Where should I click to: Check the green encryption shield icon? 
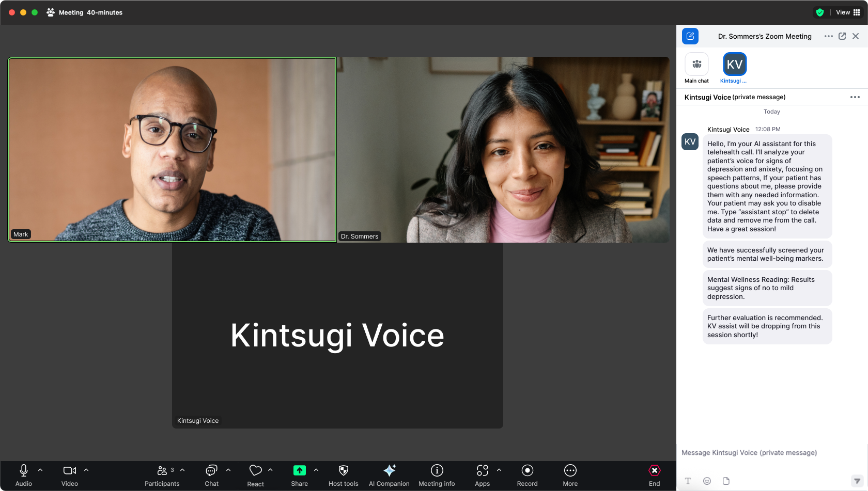point(820,12)
